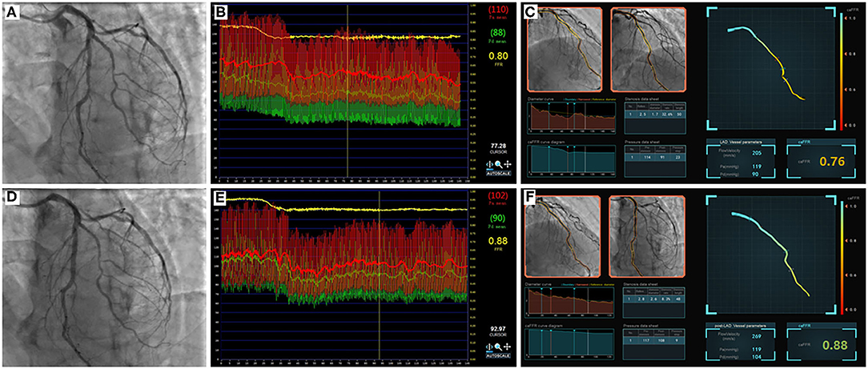Click the split-cursor icon below 77.28 cursor readout
The height and width of the screenshot is (369, 868).
[x=490, y=164]
